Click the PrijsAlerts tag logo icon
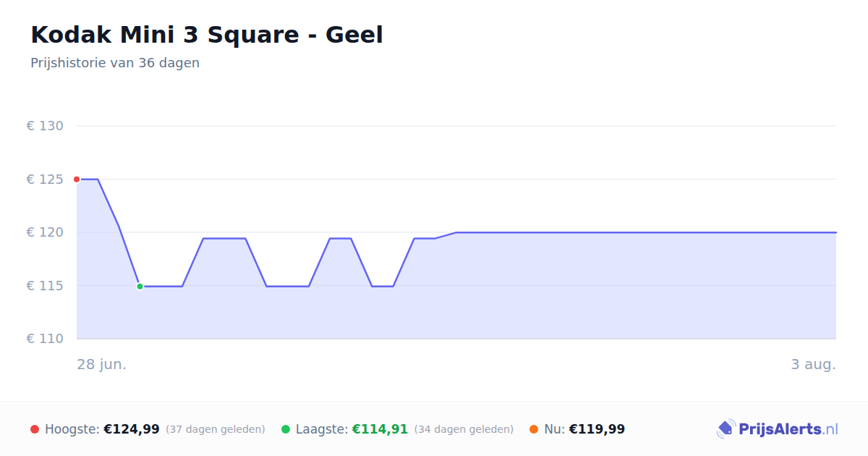 click(726, 429)
